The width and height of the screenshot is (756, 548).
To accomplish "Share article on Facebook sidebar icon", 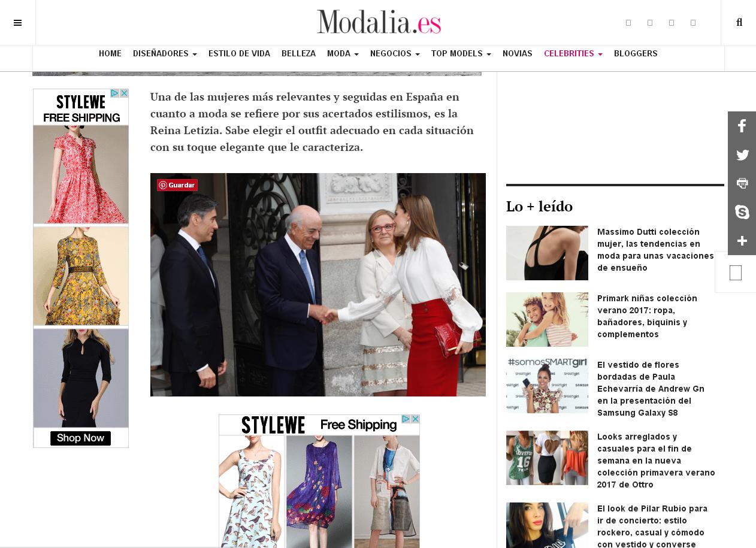I will click(742, 126).
